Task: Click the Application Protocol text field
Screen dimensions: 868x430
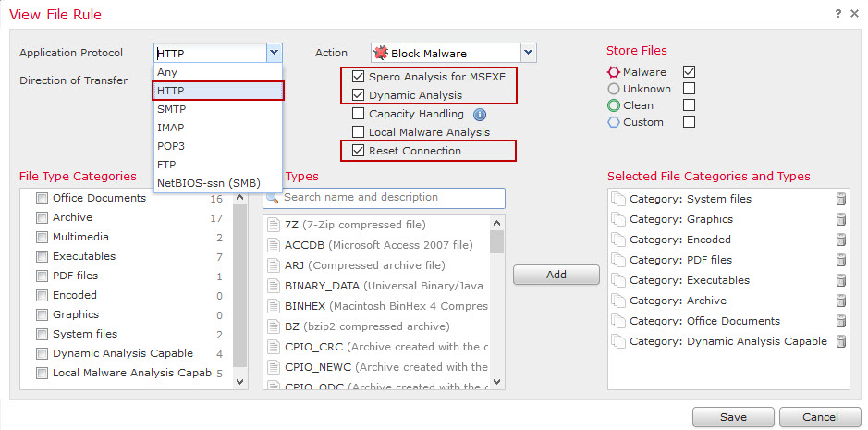Action: tap(211, 54)
